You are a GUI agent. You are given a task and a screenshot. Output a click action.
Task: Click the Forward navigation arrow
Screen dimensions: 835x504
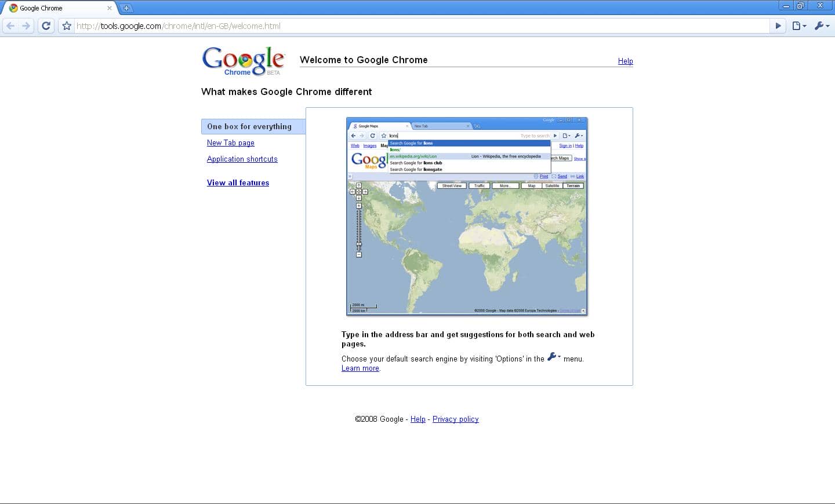[x=26, y=25]
